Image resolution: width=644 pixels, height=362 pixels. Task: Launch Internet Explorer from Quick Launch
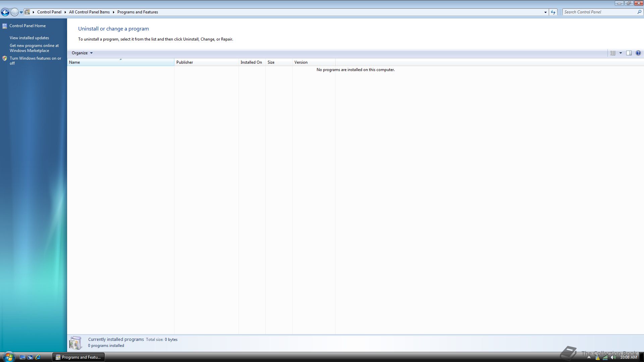[x=38, y=357]
